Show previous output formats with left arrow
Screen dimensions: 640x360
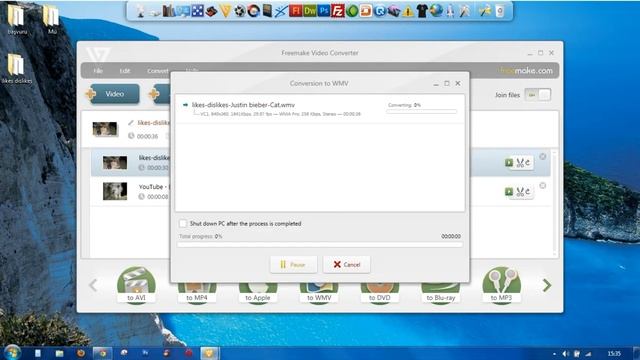click(x=93, y=285)
